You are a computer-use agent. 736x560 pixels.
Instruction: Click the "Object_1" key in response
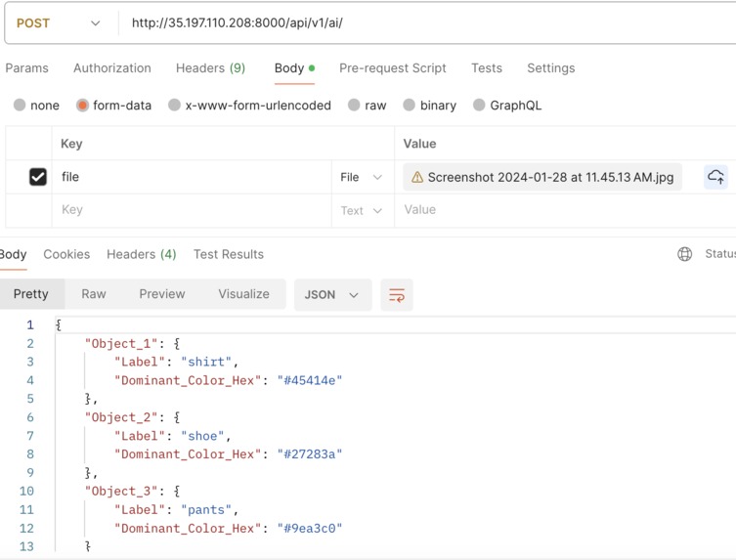coord(121,344)
